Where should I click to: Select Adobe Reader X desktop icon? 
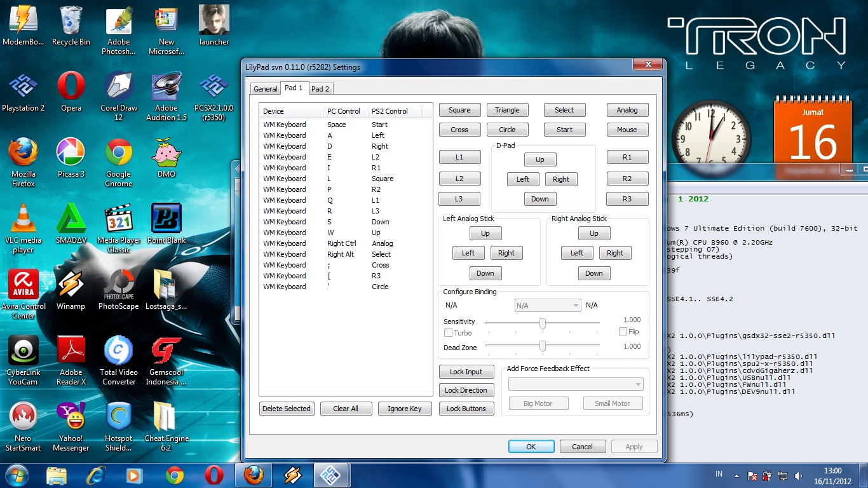click(71, 361)
